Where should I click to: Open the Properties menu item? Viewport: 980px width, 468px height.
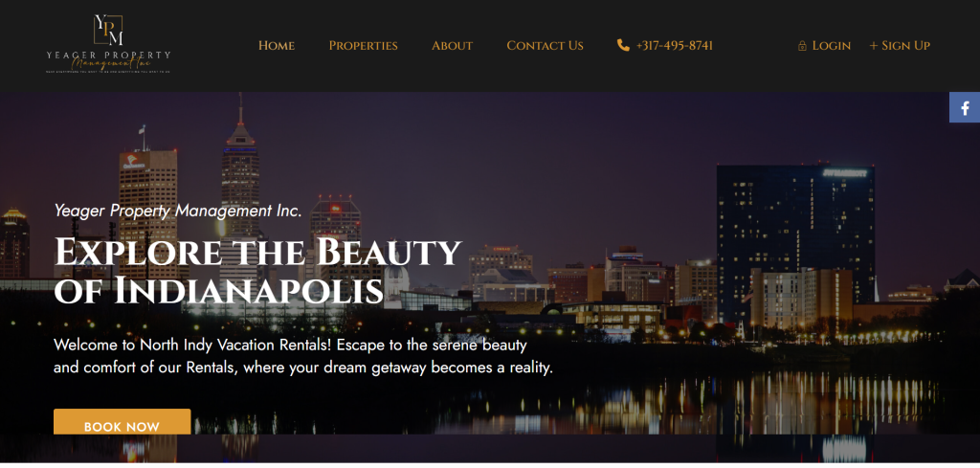coord(363,46)
